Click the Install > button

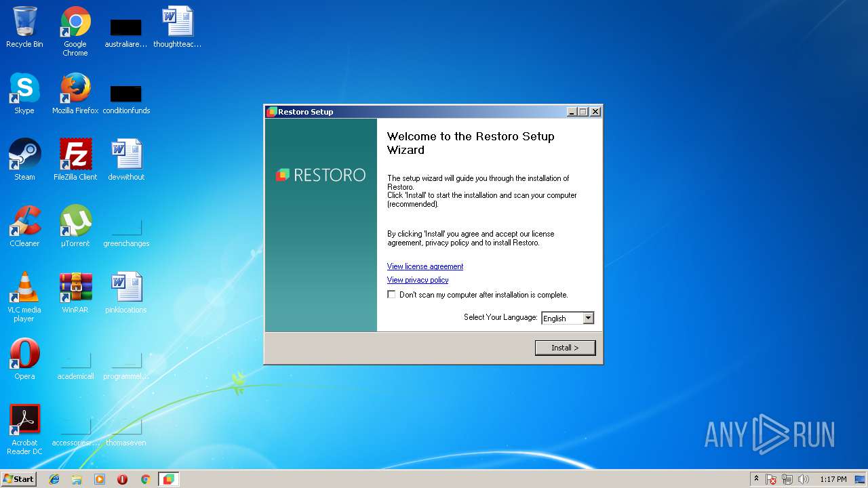click(x=565, y=348)
